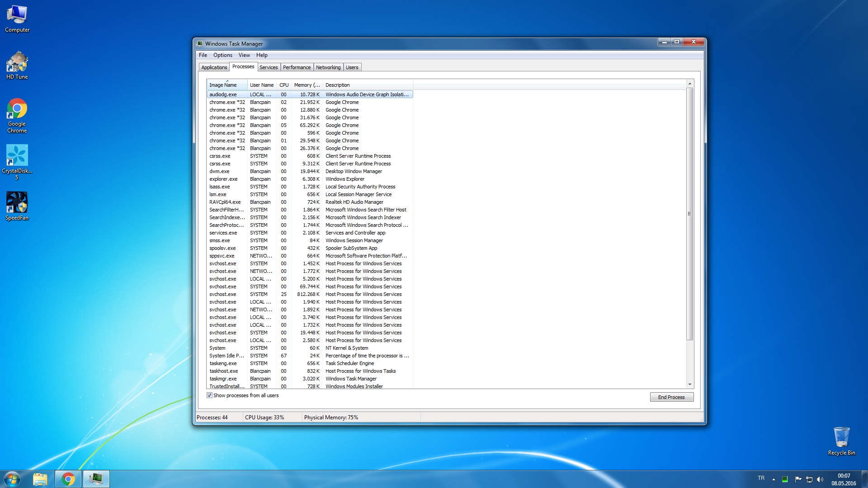Select the smss.exe process

coord(310,240)
